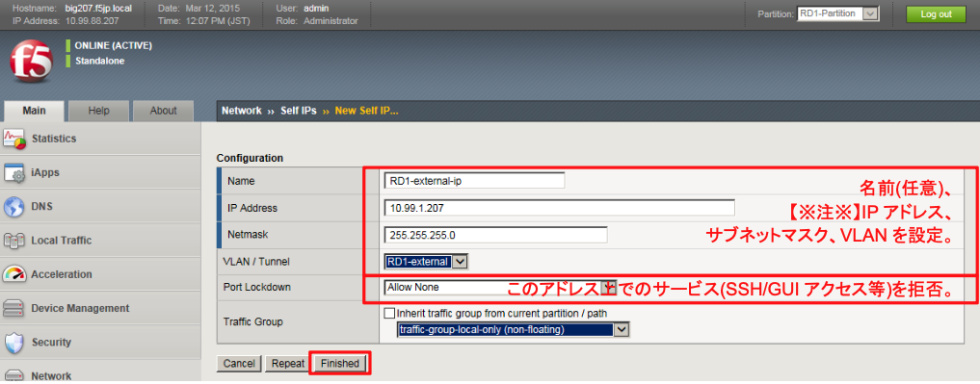Switch to the Main tab

34,111
